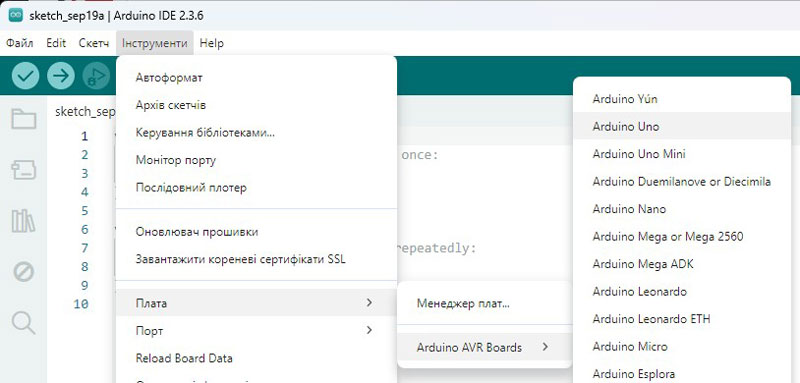This screenshot has width=800, height=383.
Task: Select Архів скетчів menu entry
Action: click(x=256, y=105)
